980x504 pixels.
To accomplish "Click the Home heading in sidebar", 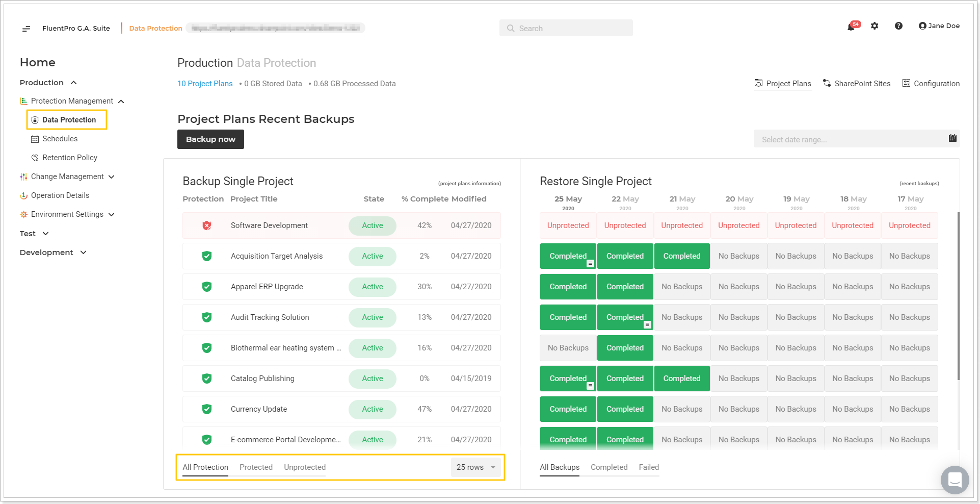I will point(38,63).
